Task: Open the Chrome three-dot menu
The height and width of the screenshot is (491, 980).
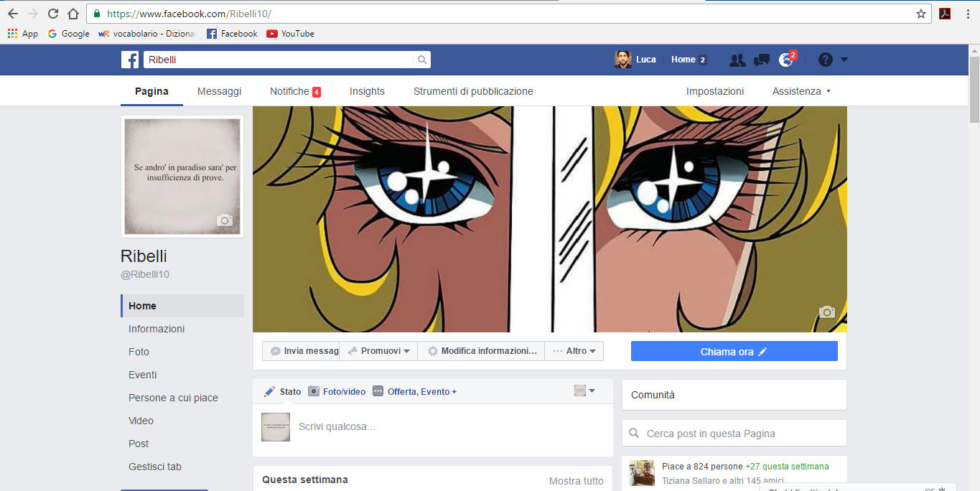Action: [968, 14]
